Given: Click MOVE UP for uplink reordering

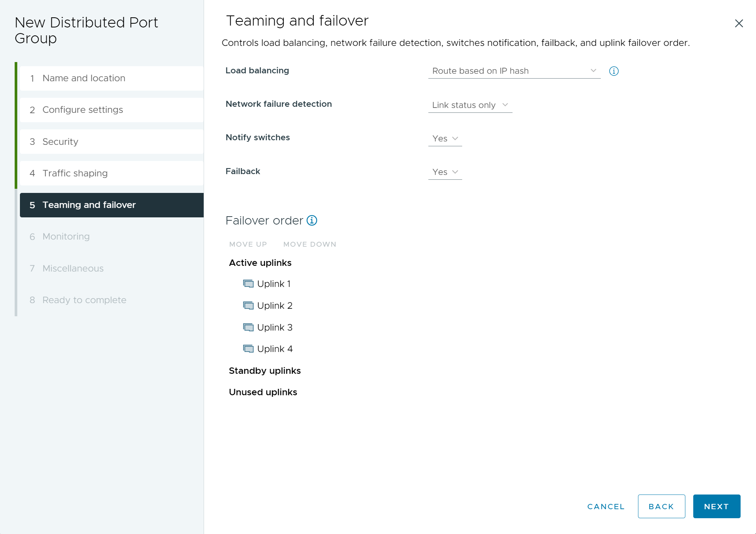Looking at the screenshot, I should coord(248,244).
